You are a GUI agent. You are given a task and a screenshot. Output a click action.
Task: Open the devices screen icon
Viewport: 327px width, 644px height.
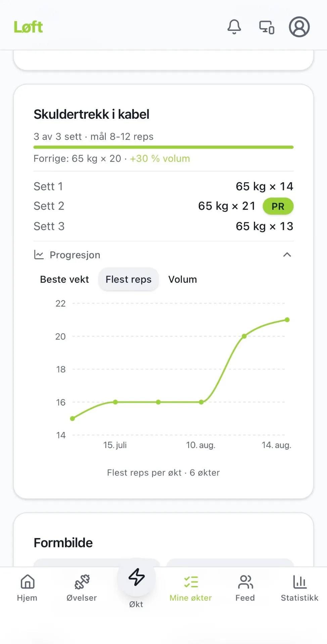click(x=267, y=27)
